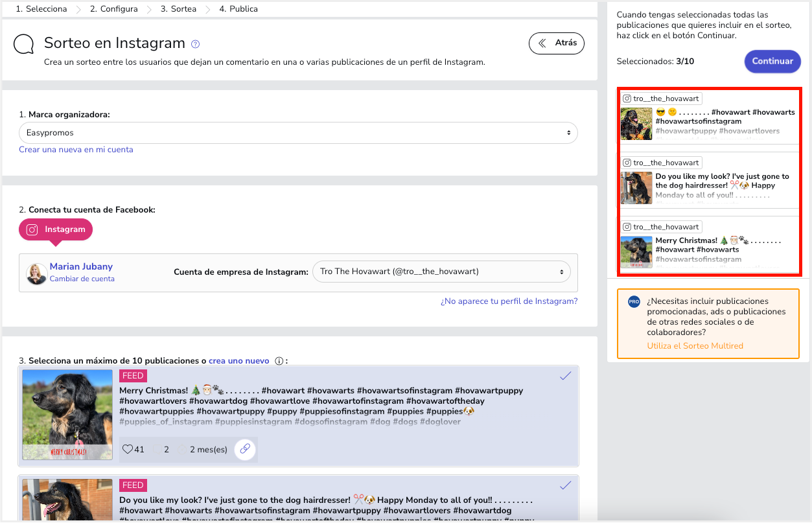Click the tro__the_hovawart label on the selected 'Merry Christmas!' card
Screen dimensions: 812x523
[x=666, y=227]
